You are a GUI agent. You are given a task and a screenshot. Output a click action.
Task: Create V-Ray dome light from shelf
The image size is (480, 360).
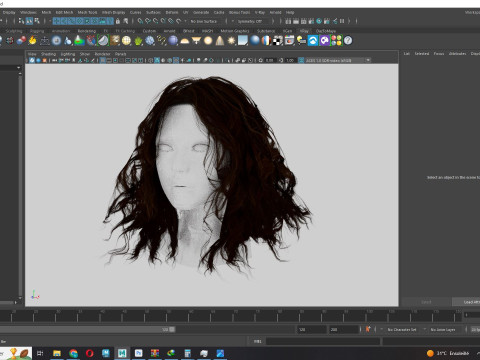[184, 41]
